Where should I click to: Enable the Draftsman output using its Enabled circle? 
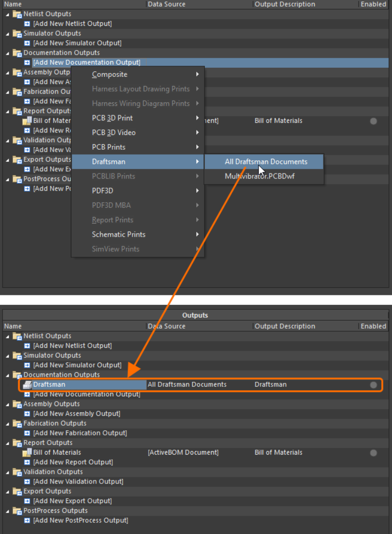click(373, 385)
